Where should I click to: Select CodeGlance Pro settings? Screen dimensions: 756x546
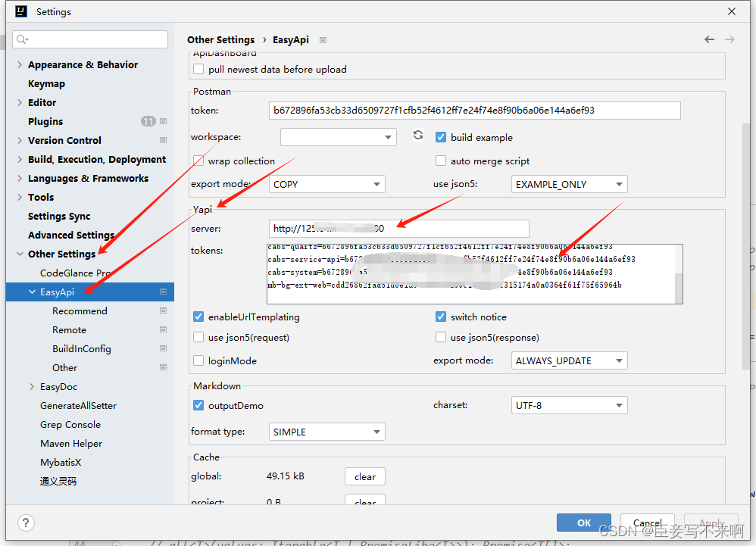click(x=76, y=273)
